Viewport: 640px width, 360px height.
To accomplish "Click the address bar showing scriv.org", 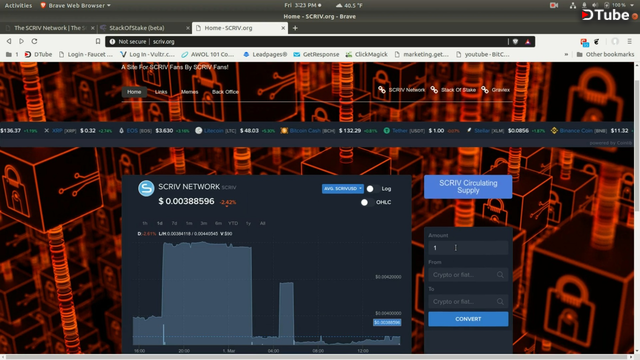I will (320, 42).
